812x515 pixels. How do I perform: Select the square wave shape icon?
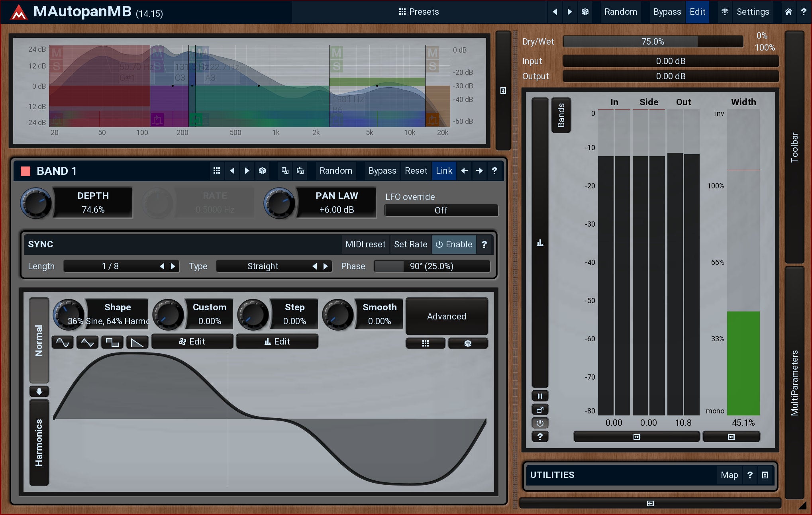(112, 343)
